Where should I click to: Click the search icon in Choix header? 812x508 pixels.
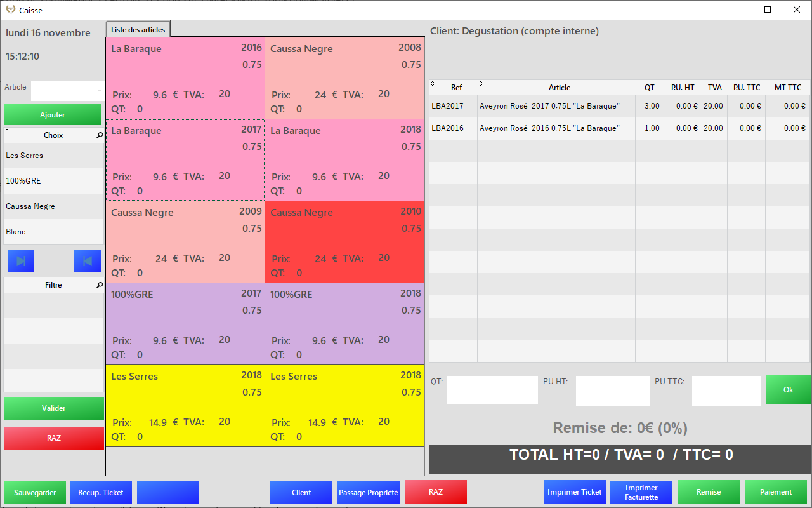tap(100, 136)
